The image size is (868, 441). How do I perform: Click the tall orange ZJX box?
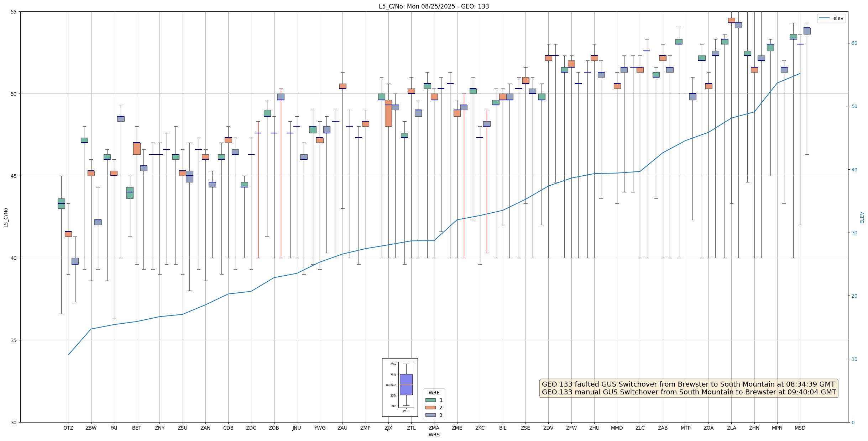pyautogui.click(x=388, y=113)
